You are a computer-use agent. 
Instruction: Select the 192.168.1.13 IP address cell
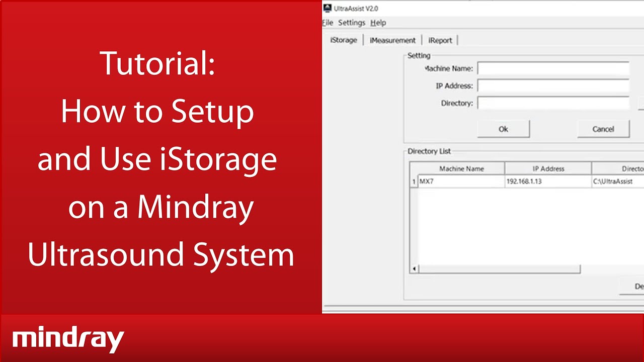pos(548,182)
